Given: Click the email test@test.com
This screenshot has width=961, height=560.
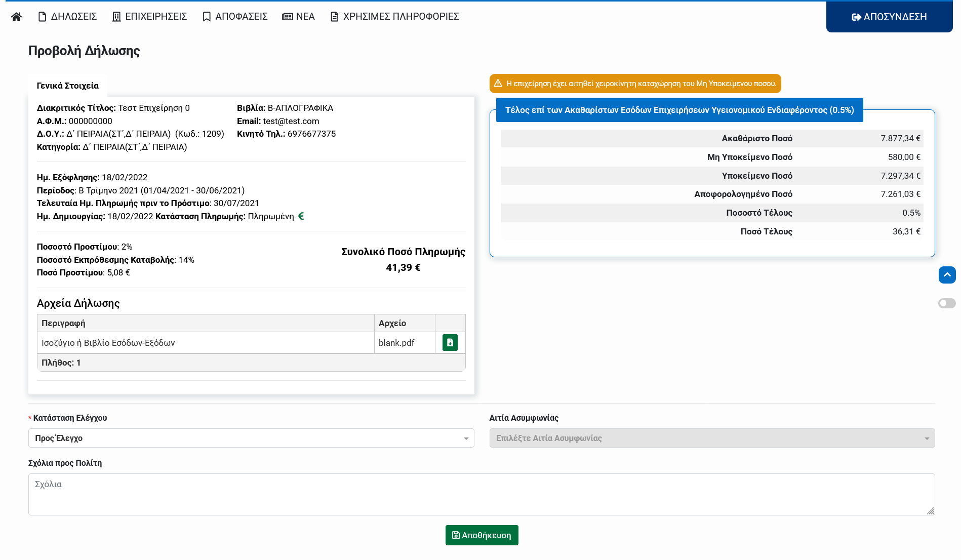Looking at the screenshot, I should (291, 121).
